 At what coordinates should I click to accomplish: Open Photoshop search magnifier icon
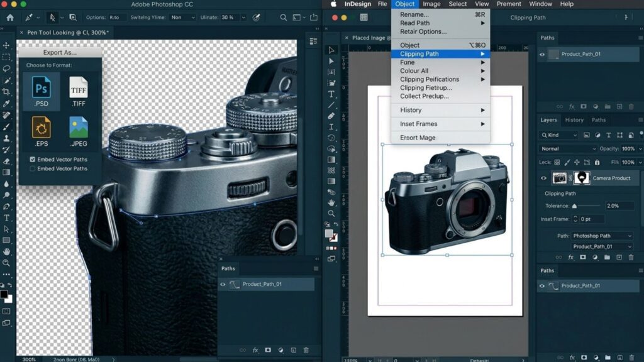(284, 18)
